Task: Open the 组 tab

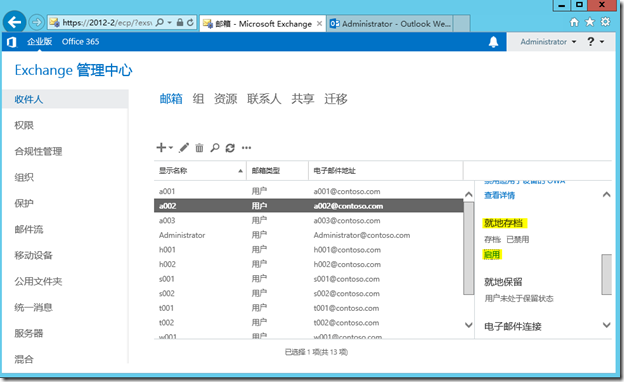Action: [198, 99]
